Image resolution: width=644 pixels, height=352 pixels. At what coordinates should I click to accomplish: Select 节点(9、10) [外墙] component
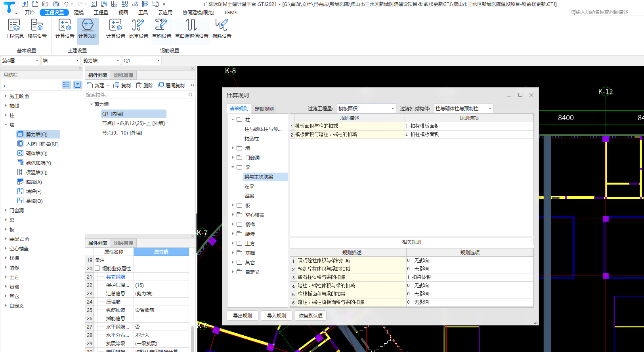122,133
